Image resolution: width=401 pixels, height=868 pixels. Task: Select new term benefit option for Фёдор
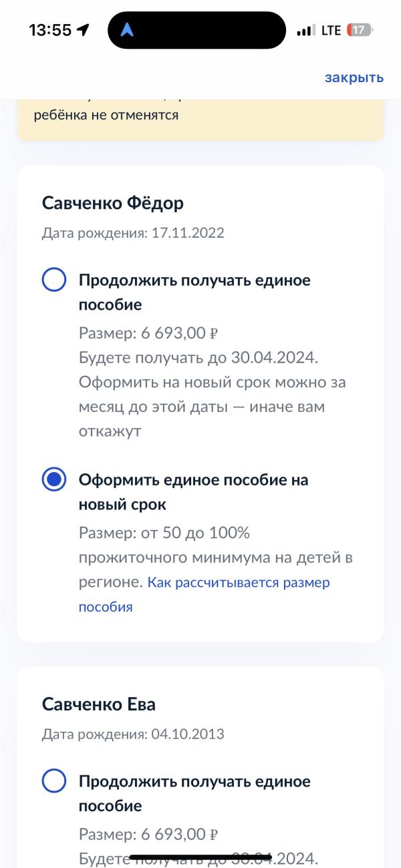[x=53, y=480]
